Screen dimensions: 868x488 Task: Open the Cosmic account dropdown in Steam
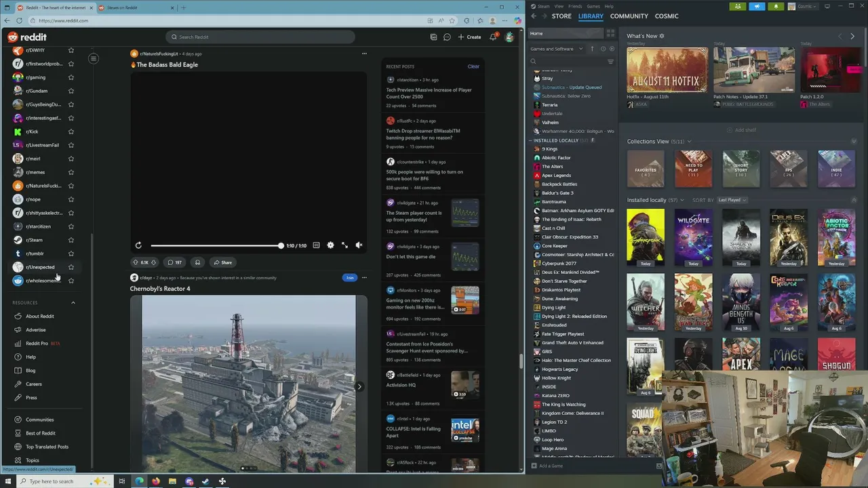tap(804, 6)
